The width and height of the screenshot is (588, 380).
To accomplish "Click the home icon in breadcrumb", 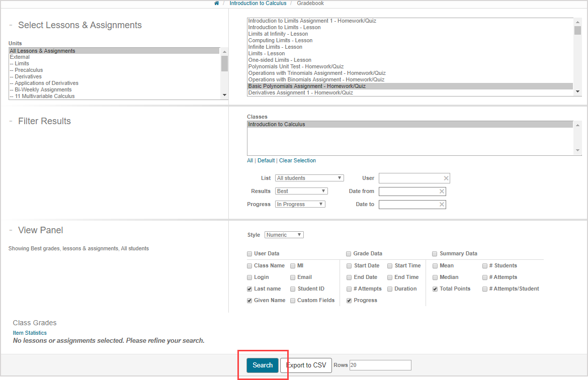I will (x=217, y=3).
